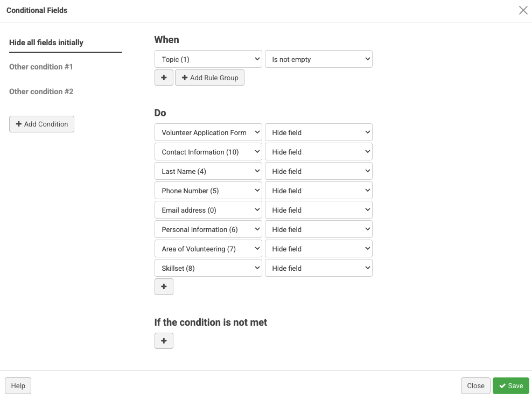Open the action dropdown beside Last Name (4)
This screenshot has height=400, width=532.
pos(318,171)
